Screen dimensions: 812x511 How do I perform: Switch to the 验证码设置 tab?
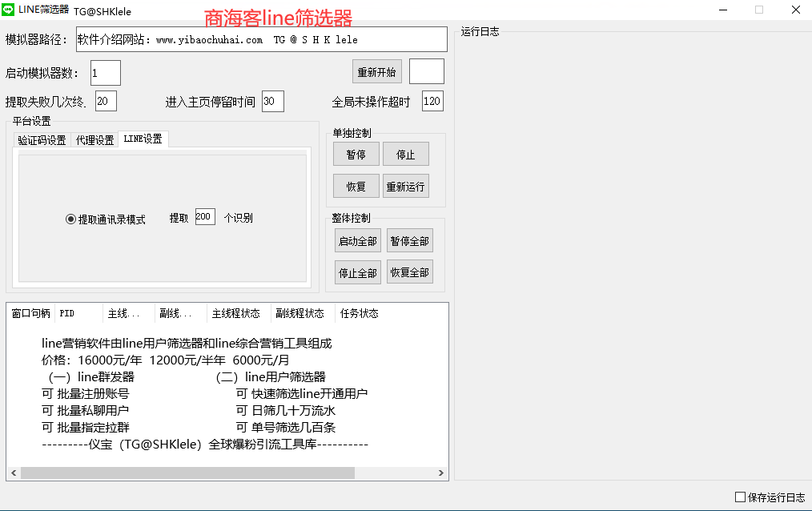pyautogui.click(x=42, y=140)
